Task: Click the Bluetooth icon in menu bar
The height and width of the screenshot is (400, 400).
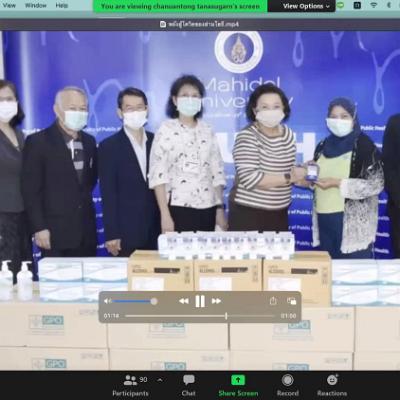Action: (389, 5)
